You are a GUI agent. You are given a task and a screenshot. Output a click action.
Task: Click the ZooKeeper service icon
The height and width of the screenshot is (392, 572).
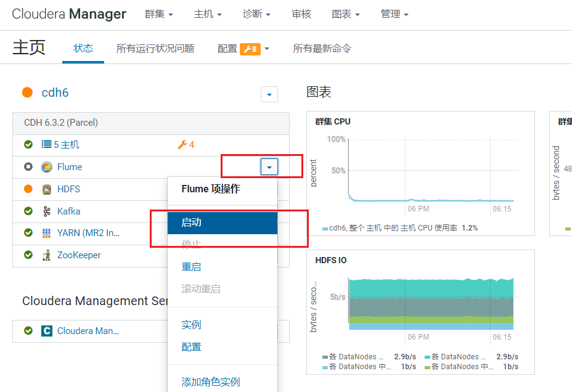coord(47,255)
